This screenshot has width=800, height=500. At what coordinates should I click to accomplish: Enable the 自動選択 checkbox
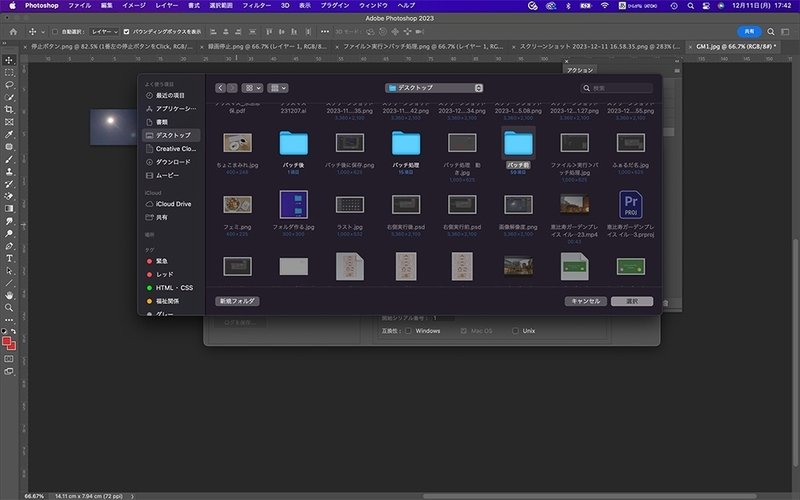point(55,32)
